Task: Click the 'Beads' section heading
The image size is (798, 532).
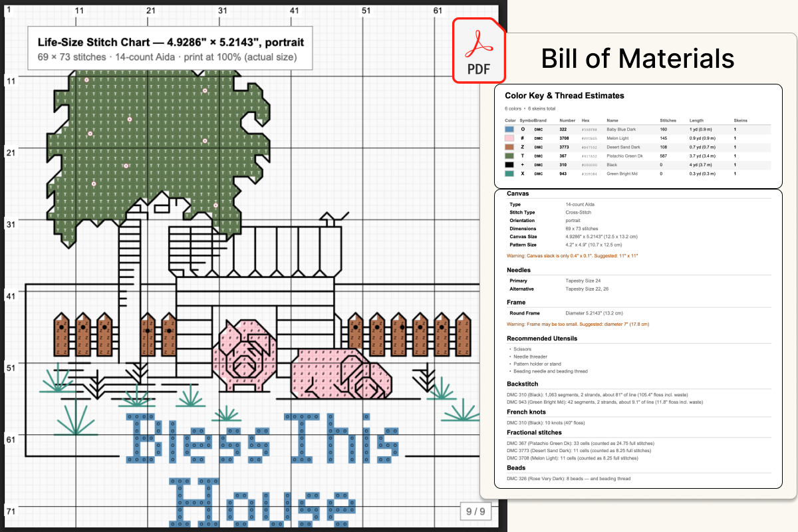Action: [516, 468]
